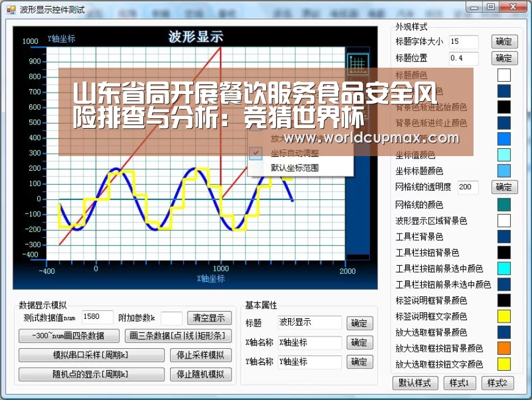The width and height of the screenshot is (532, 400).
Task: Focus the X轴名称 text field
Action: coord(310,342)
